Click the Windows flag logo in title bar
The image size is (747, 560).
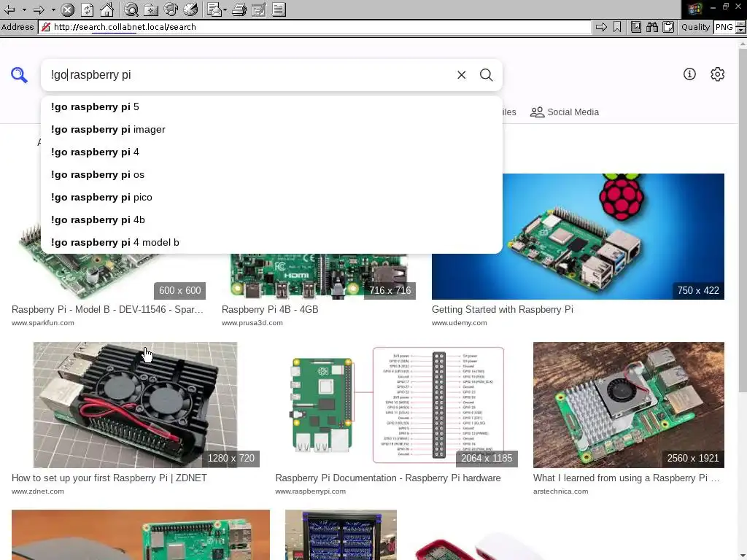pyautogui.click(x=695, y=8)
